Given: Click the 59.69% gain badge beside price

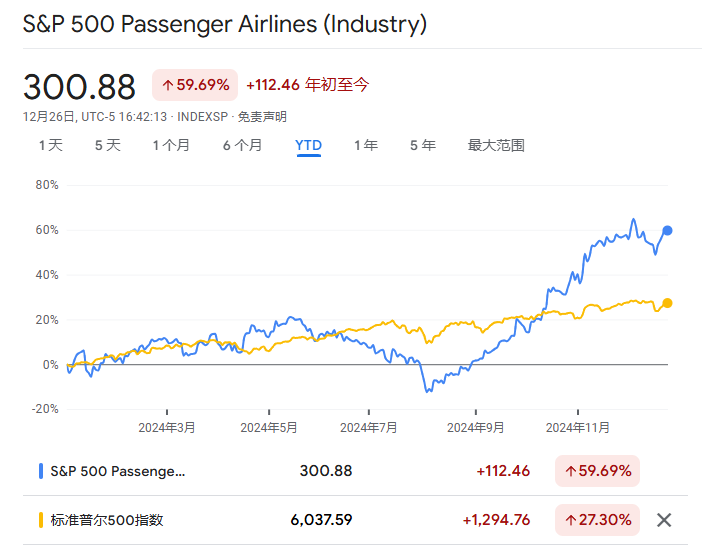Looking at the screenshot, I should (x=195, y=85).
